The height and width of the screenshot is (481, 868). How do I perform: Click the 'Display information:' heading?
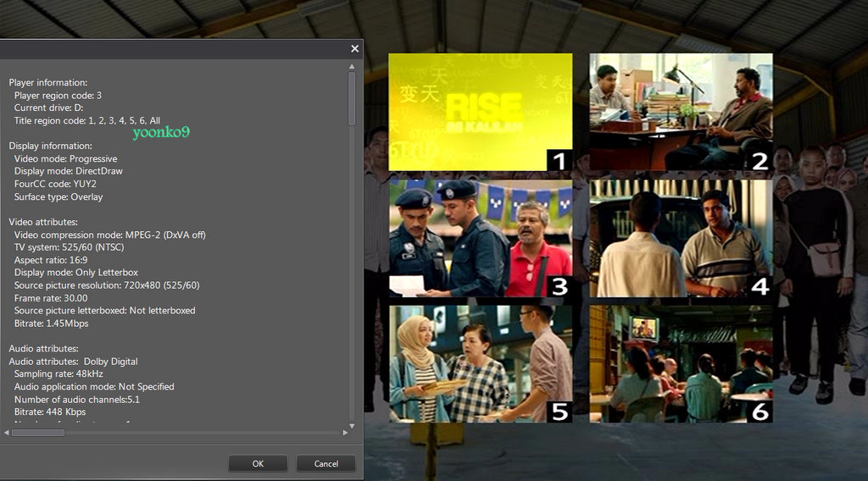50,146
